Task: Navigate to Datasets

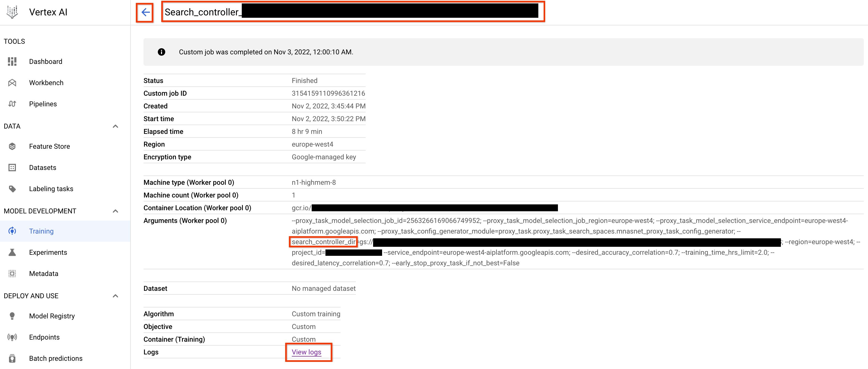Action: [x=43, y=167]
